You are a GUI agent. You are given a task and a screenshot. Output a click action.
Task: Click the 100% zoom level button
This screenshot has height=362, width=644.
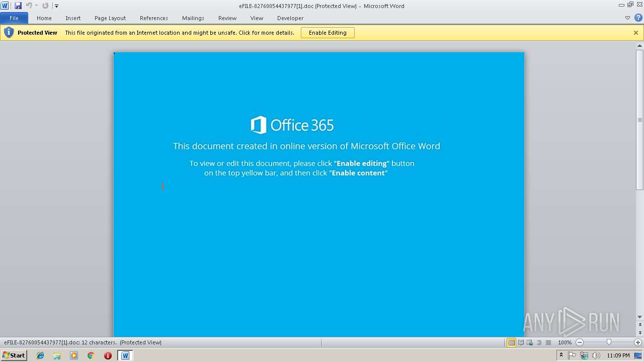coord(565,342)
